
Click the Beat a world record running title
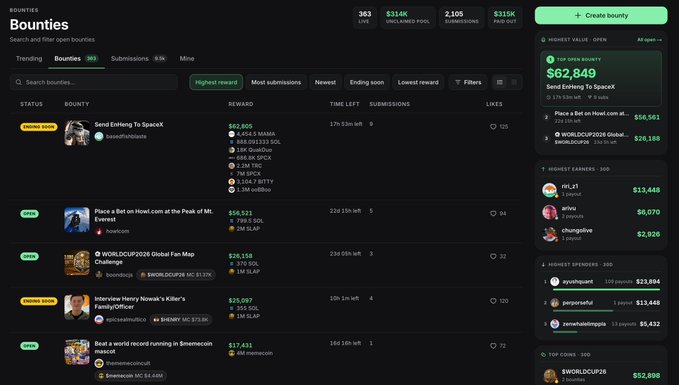[153, 347]
